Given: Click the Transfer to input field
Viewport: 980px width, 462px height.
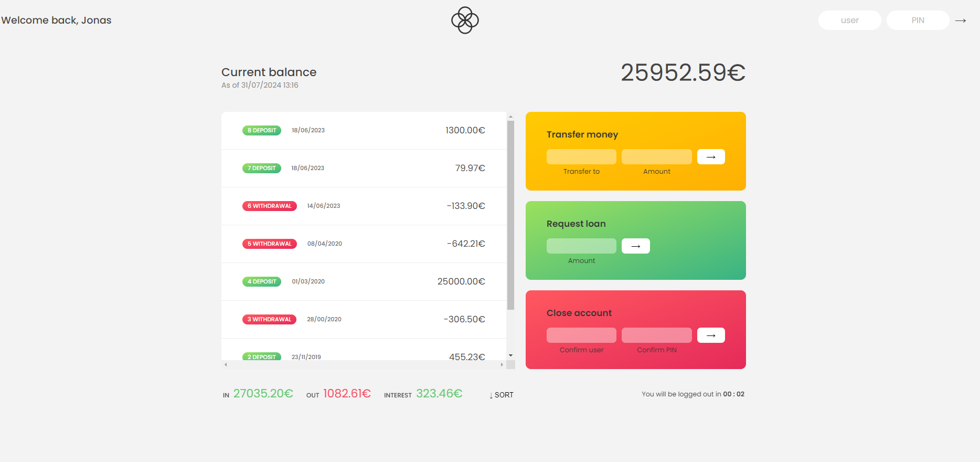Looking at the screenshot, I should tap(581, 157).
